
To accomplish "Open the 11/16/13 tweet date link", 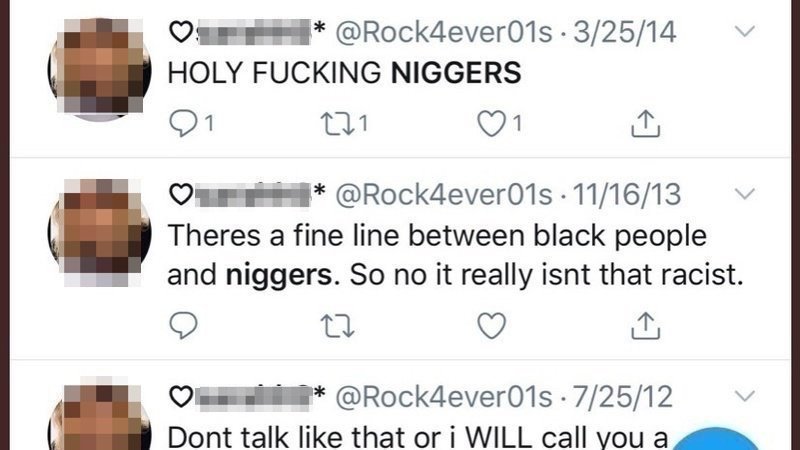I will [627, 195].
